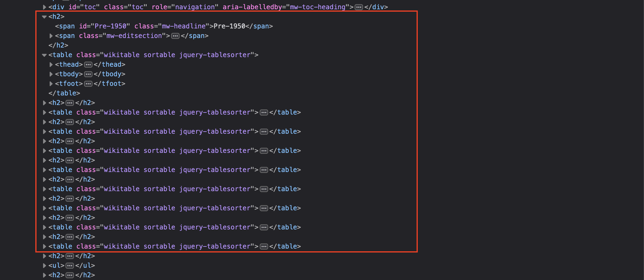Click the ellipsis badge in the div toc row
The height and width of the screenshot is (280, 644).
point(359,7)
